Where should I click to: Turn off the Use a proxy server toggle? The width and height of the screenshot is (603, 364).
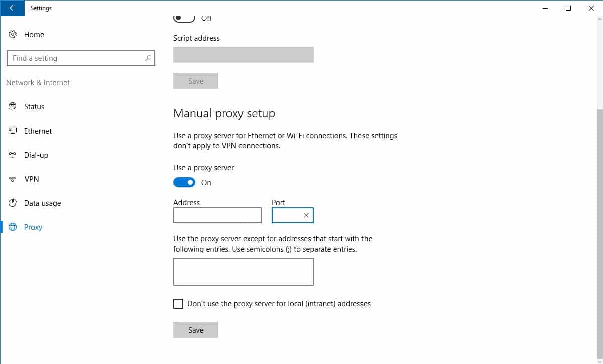click(184, 182)
